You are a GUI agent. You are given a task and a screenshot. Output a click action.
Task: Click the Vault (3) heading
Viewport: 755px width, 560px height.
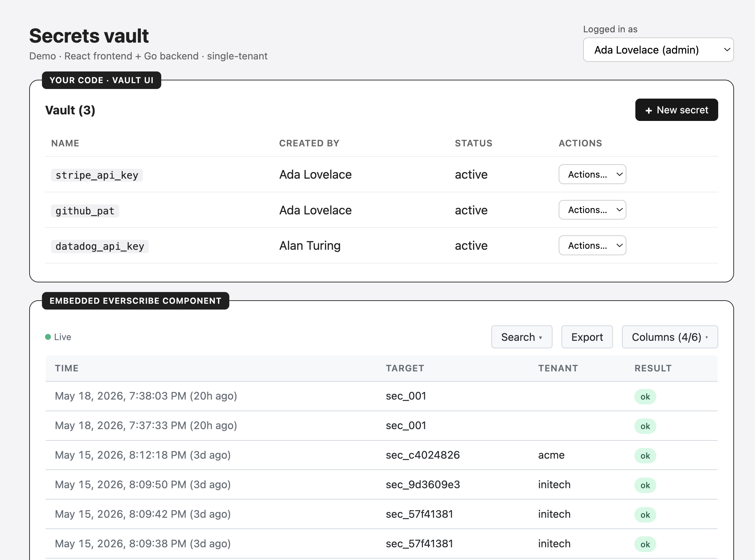click(70, 110)
